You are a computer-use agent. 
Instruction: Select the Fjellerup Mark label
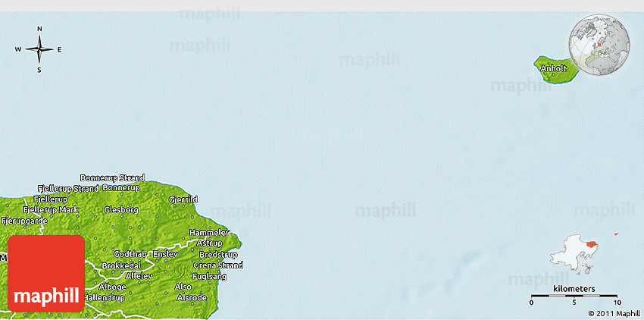tap(51, 209)
